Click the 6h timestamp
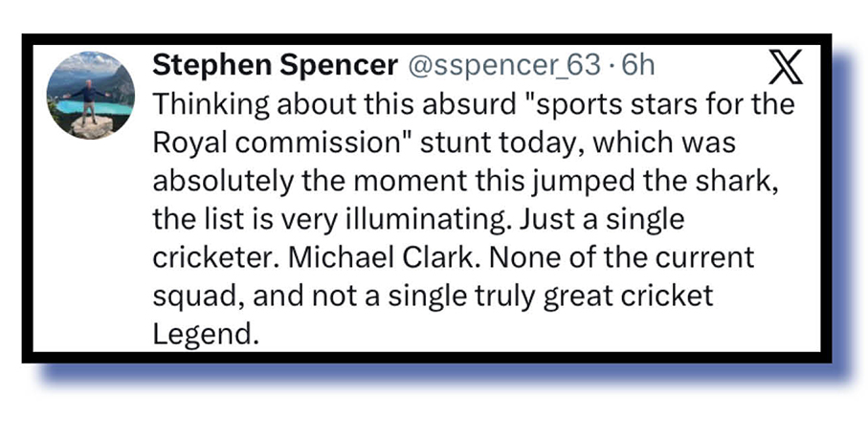 click(x=638, y=65)
